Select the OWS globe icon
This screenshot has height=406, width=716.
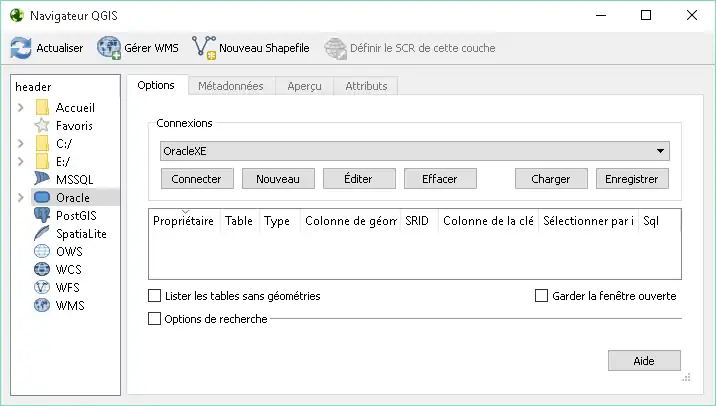(42, 251)
